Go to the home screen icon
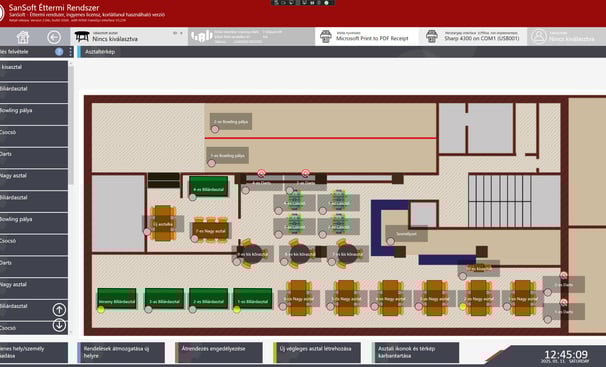This screenshot has height=367, width=606. [x=23, y=37]
